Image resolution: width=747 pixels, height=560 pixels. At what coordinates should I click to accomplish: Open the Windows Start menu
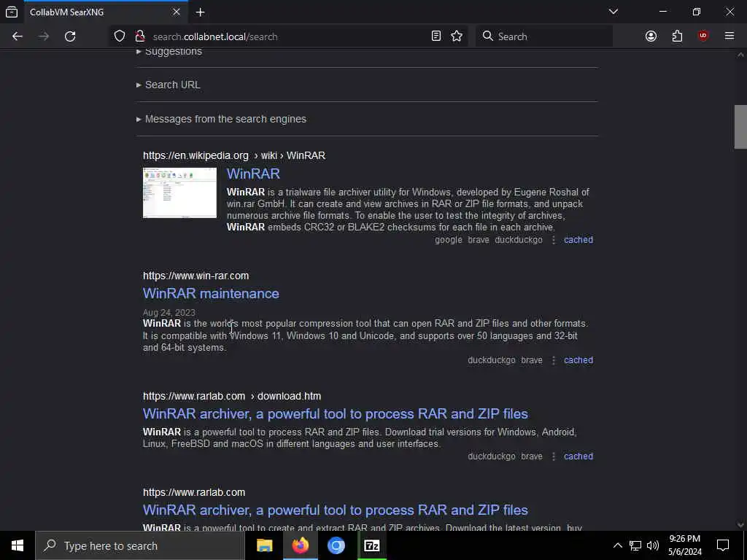(x=18, y=545)
